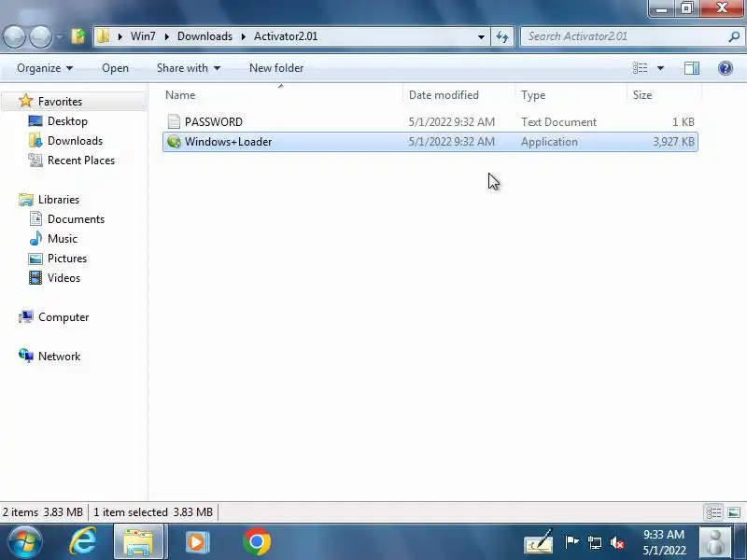
Task: Click Activator2.01 in the address breadcrumb
Action: (286, 36)
